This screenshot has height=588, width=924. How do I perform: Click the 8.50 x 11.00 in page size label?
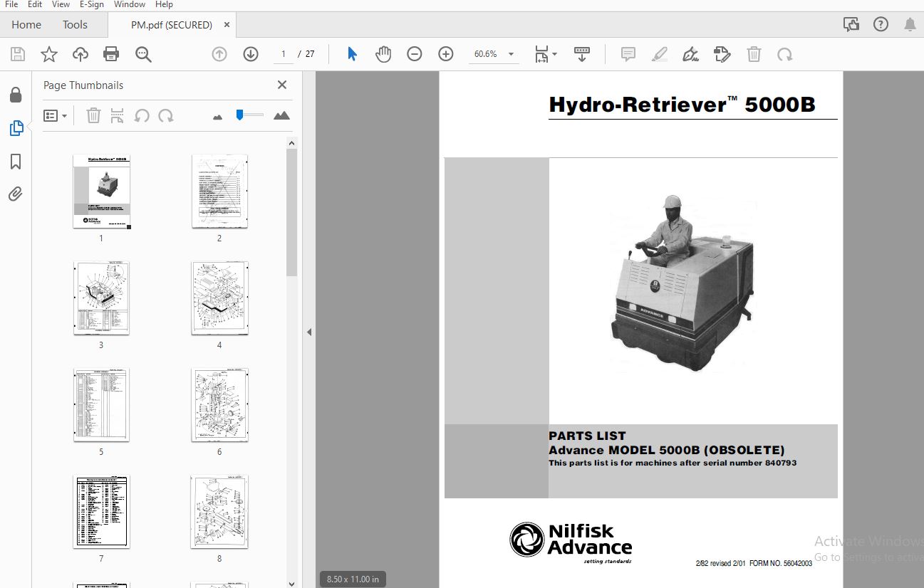click(353, 579)
